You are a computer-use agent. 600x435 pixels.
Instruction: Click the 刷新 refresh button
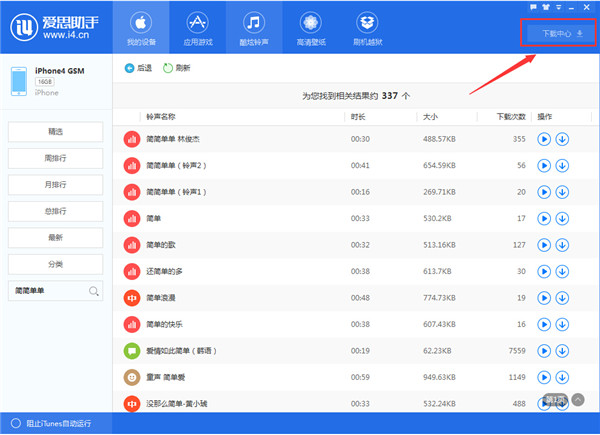point(176,68)
